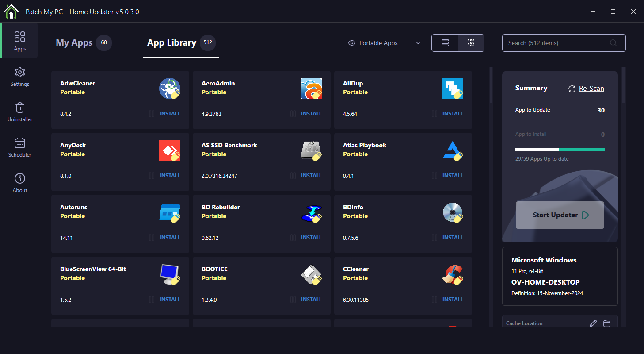Click the BlueScreenView 64-Bit title text

click(x=93, y=269)
